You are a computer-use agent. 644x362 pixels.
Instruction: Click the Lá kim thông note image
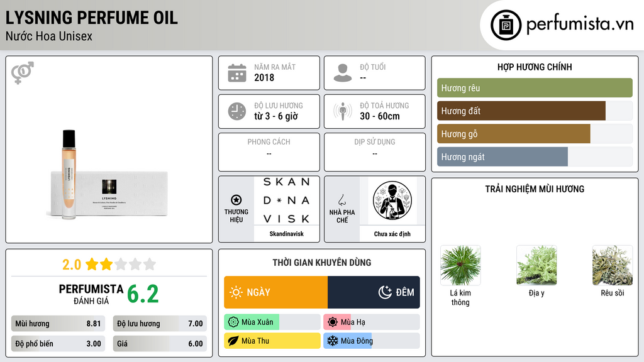pos(460,266)
